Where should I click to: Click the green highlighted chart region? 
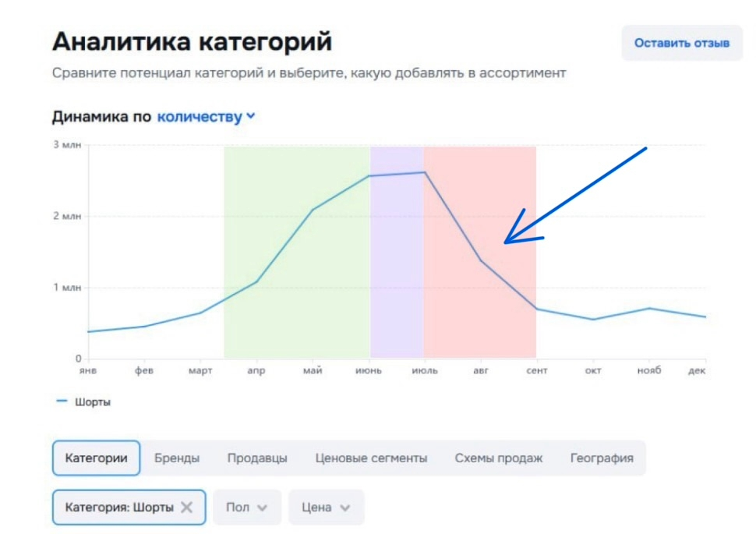[296, 312]
